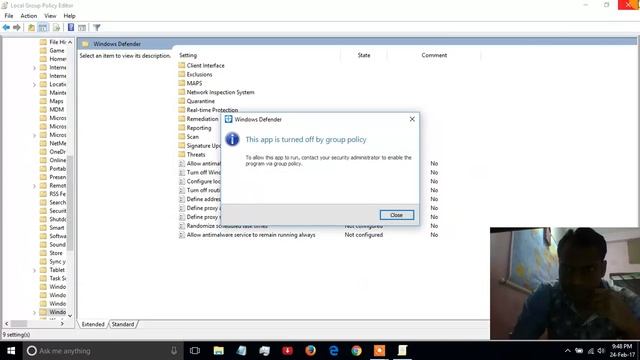The width and height of the screenshot is (640, 360).
Task: Click the Export List toolbar icon
Action: pyautogui.click(x=56, y=28)
